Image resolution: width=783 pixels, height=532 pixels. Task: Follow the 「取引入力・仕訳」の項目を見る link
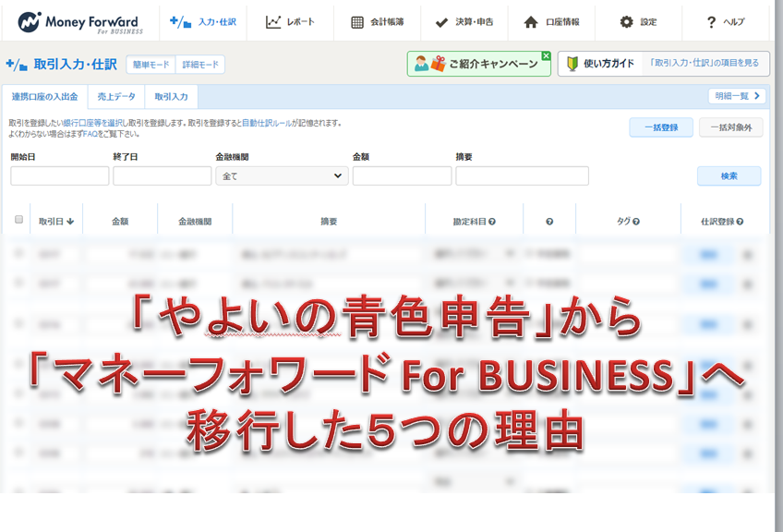(x=704, y=63)
